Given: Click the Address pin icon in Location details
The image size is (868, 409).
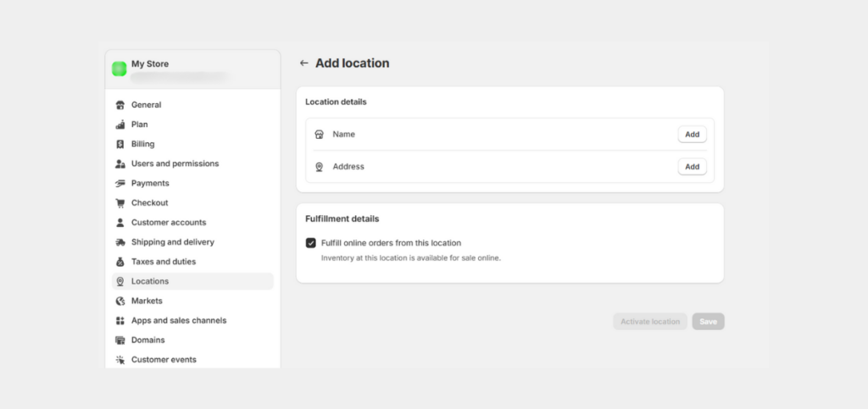Looking at the screenshot, I should (x=319, y=167).
